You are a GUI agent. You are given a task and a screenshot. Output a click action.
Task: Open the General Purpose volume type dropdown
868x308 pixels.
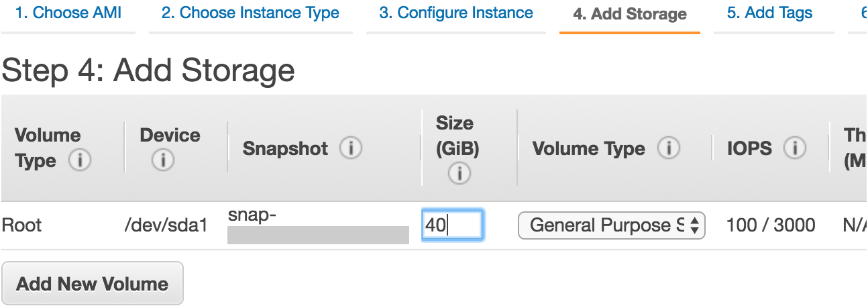pyautogui.click(x=611, y=225)
